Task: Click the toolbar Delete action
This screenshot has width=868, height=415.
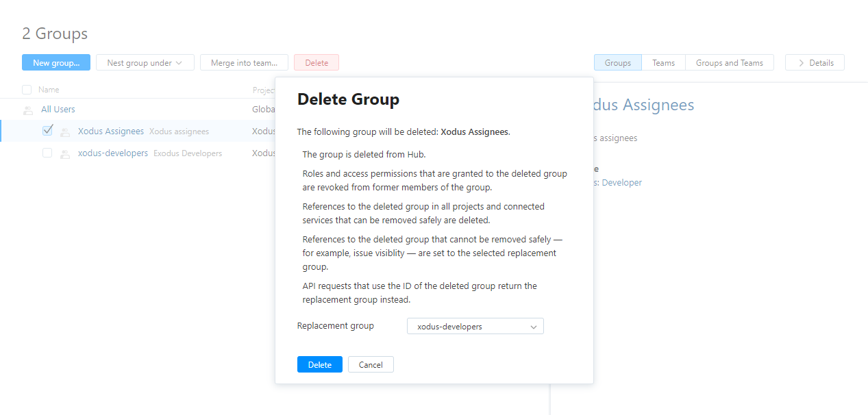Action: (x=316, y=62)
